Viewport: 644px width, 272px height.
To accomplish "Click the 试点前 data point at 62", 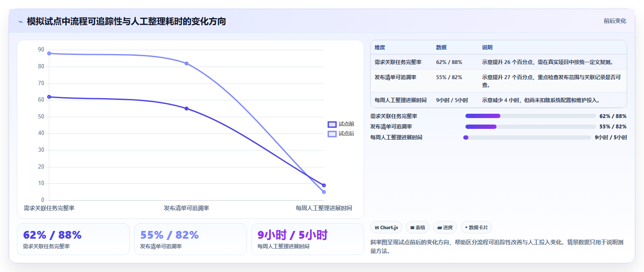I will point(49,97).
